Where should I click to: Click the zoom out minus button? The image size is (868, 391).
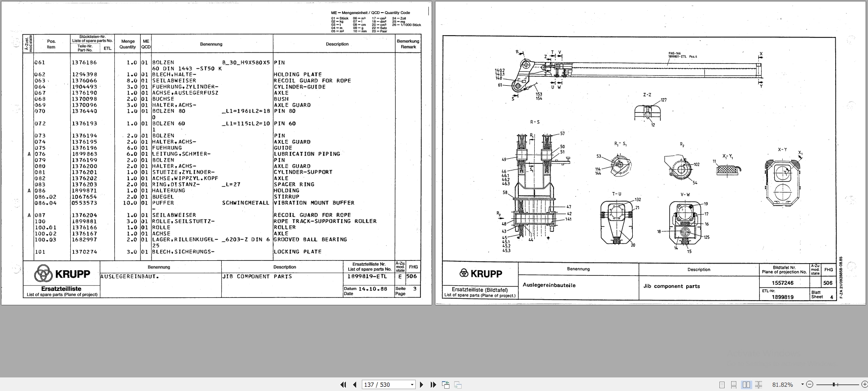(x=810, y=384)
